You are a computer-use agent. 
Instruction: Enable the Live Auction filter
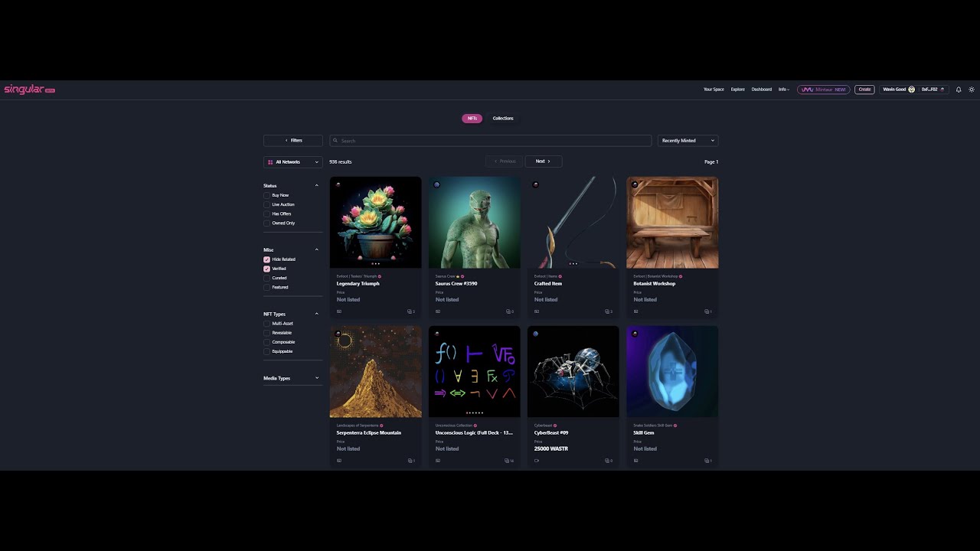point(266,204)
